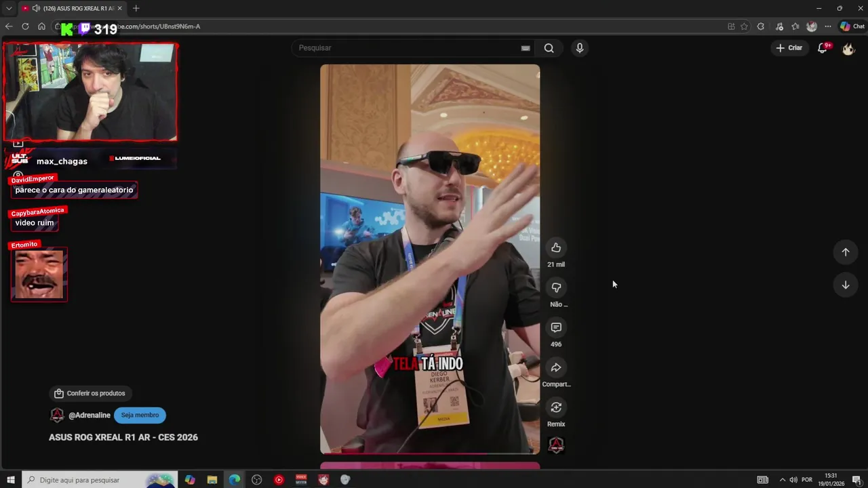The image size is (868, 488).
Task: Open the OBS Studio taskbar icon
Action: click(x=256, y=480)
